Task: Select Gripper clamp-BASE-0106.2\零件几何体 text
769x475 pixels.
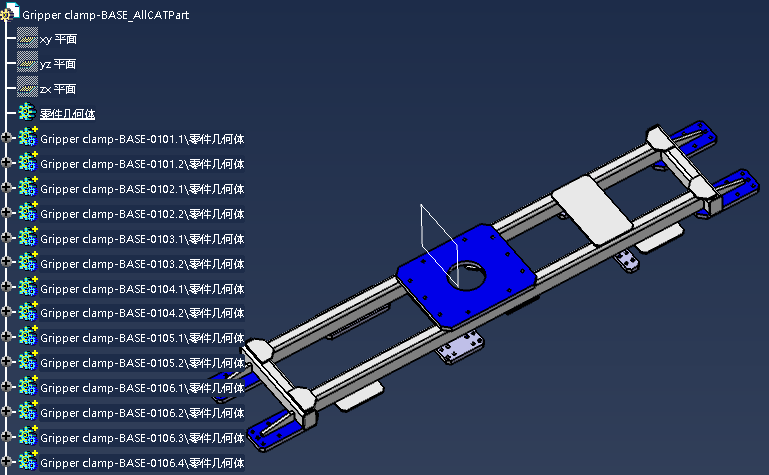Action: pyautogui.click(x=142, y=413)
